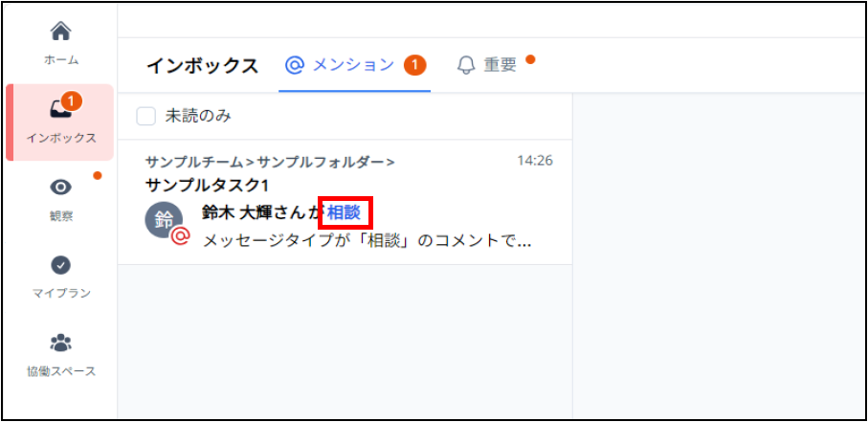The width and height of the screenshot is (868, 422).
Task: Click the 14:26 timestamp on the notification
Action: click(x=534, y=161)
